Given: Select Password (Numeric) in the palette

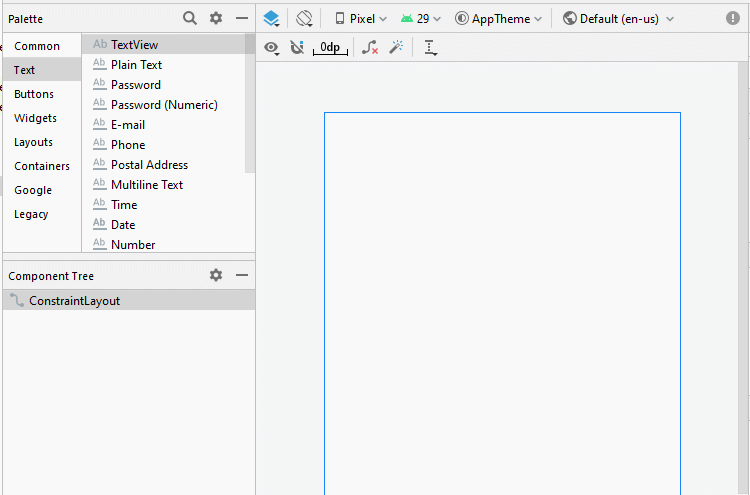Looking at the screenshot, I should 164,105.
